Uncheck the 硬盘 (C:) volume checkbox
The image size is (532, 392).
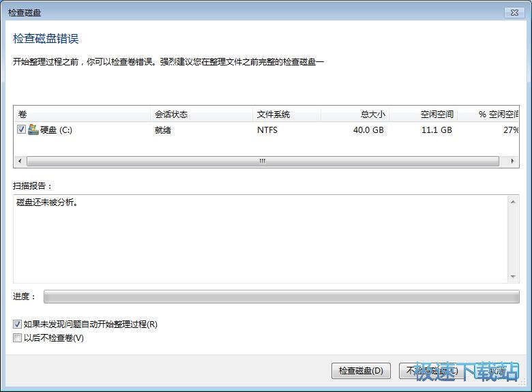coord(21,130)
